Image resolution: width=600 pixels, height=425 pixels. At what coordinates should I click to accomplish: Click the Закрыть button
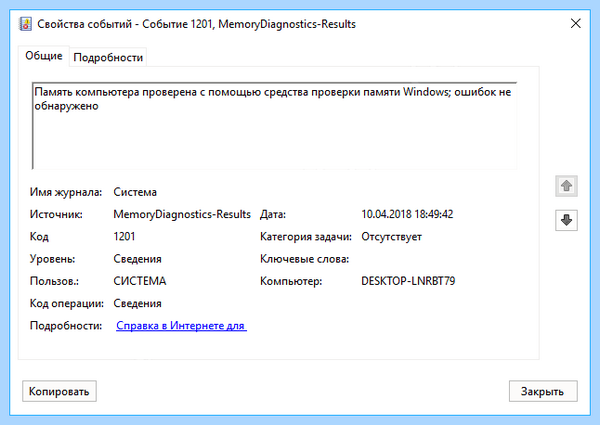(x=543, y=391)
